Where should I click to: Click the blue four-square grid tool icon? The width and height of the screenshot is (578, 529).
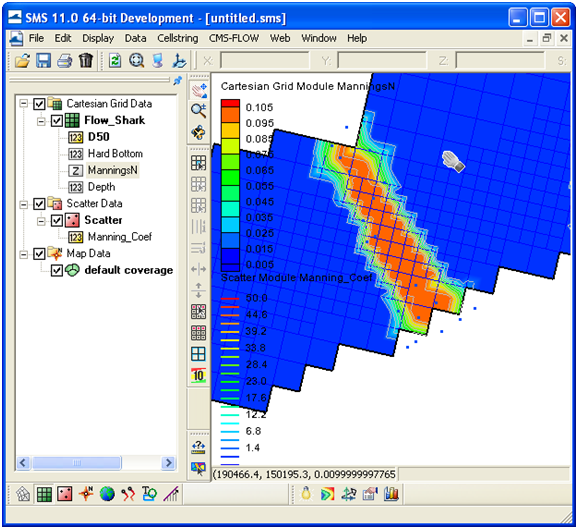(x=199, y=354)
